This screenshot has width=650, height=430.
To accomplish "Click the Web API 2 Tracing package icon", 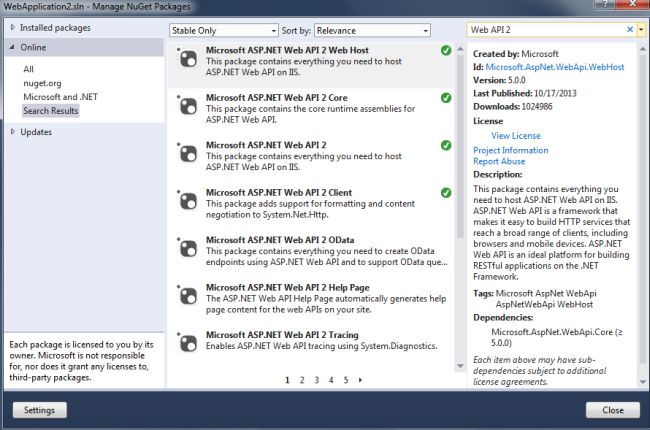I will click(x=188, y=344).
